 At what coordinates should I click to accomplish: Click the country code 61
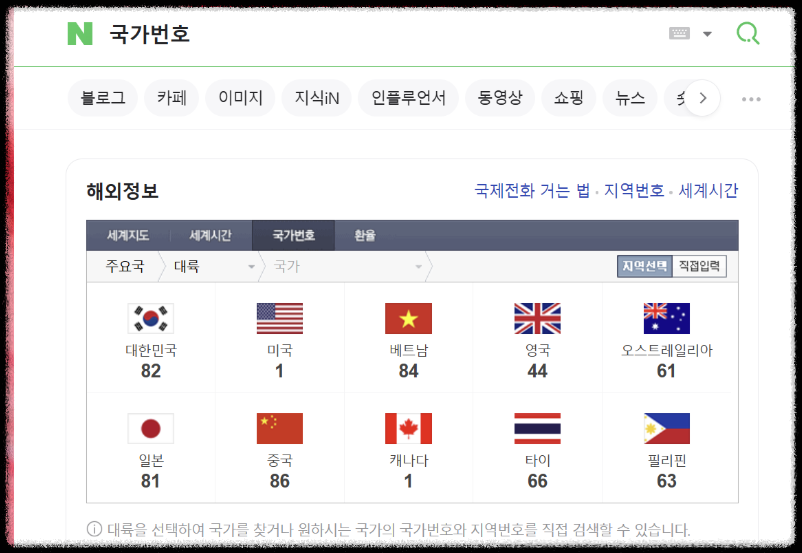point(666,371)
